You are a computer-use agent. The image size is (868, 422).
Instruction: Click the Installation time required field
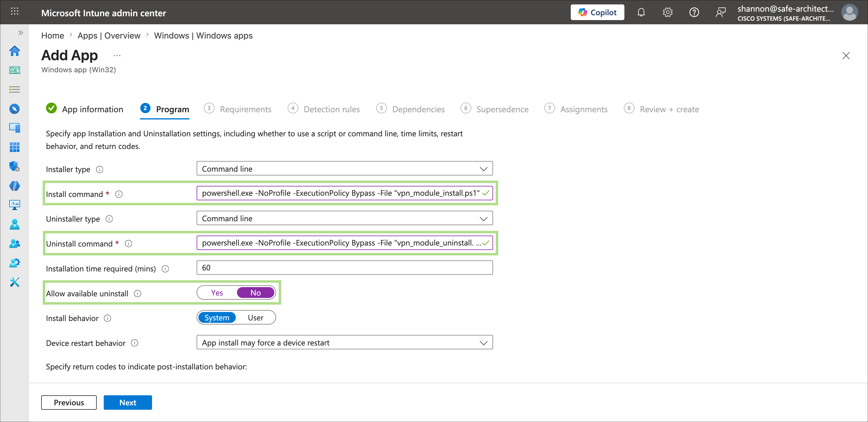point(344,268)
